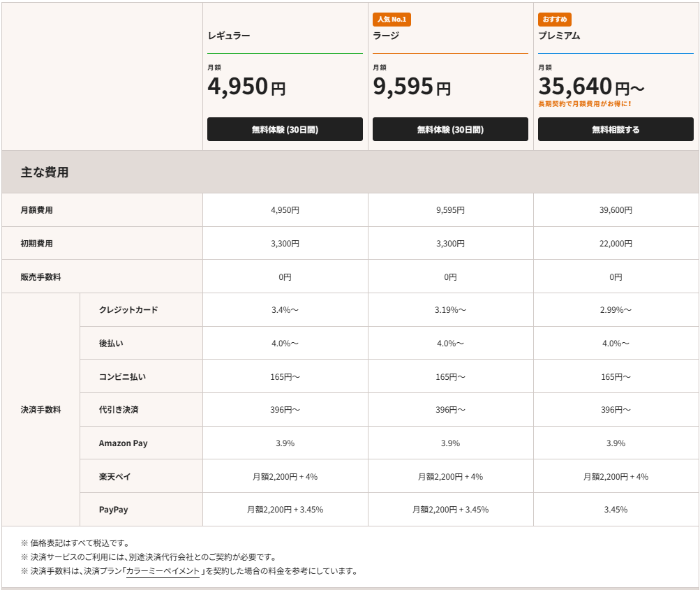Open the カラーミーペイメント link in footnotes
The height and width of the screenshot is (590, 700).
[x=163, y=571]
